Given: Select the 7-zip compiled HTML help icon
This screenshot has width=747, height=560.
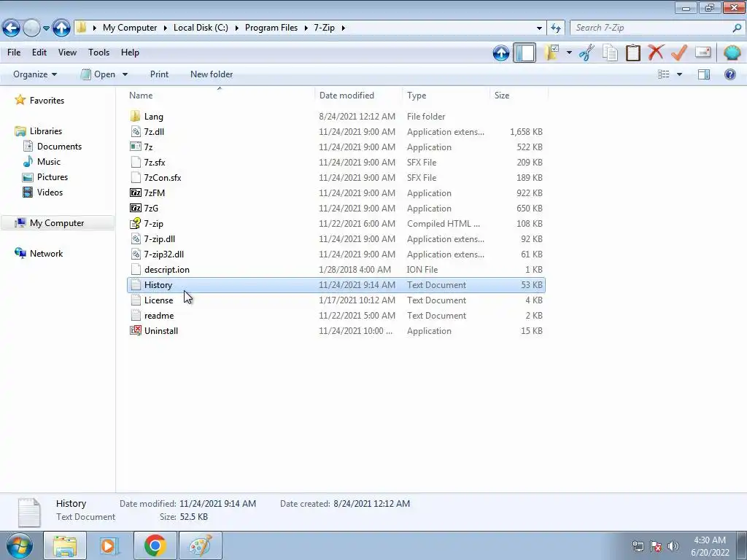Looking at the screenshot, I should (136, 223).
